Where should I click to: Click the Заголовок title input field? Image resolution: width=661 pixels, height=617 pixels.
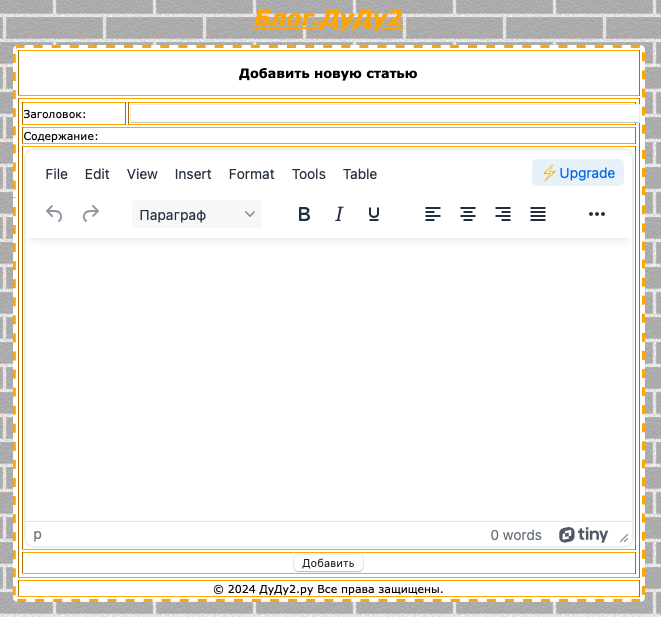[x=382, y=114]
